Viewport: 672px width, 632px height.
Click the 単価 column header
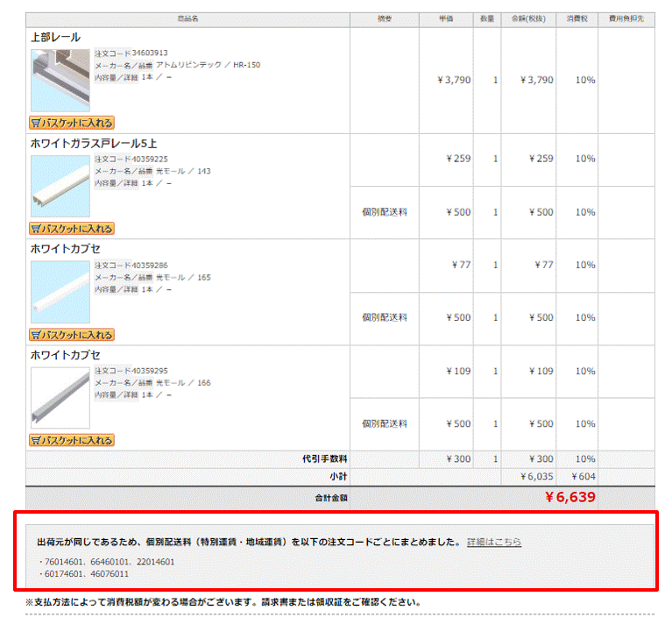tap(446, 19)
